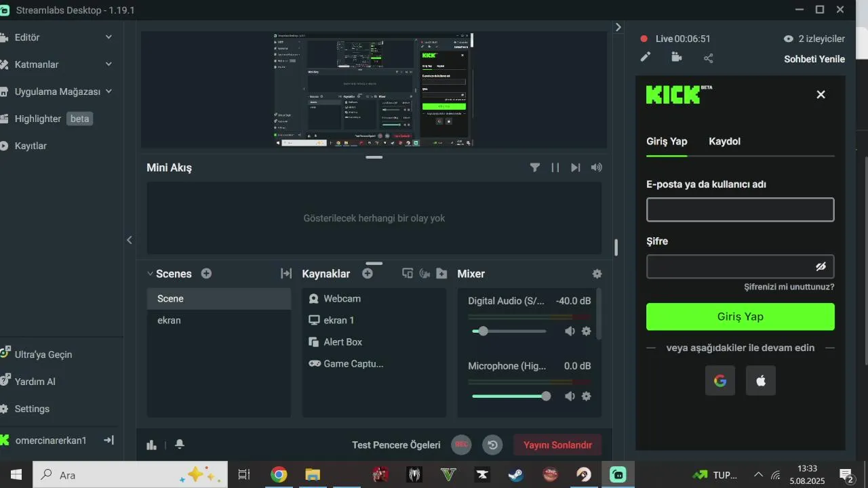868x488 pixels.
Task: Open Chrome from the taskbar
Action: [x=279, y=474]
